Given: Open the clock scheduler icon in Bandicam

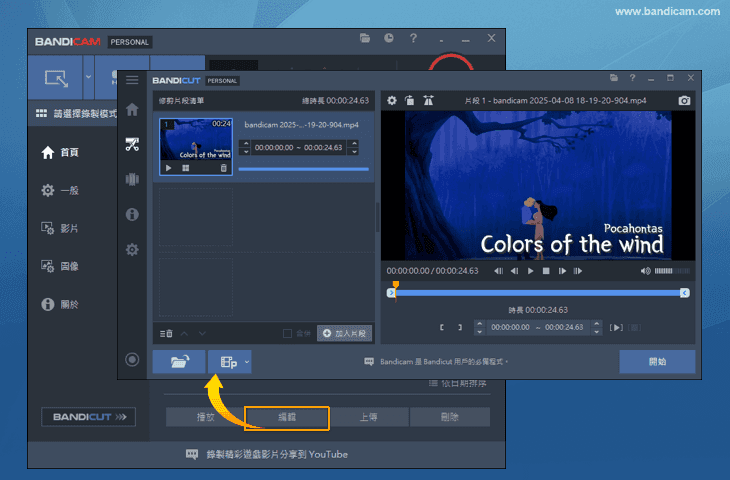Looking at the screenshot, I should pyautogui.click(x=389, y=38).
